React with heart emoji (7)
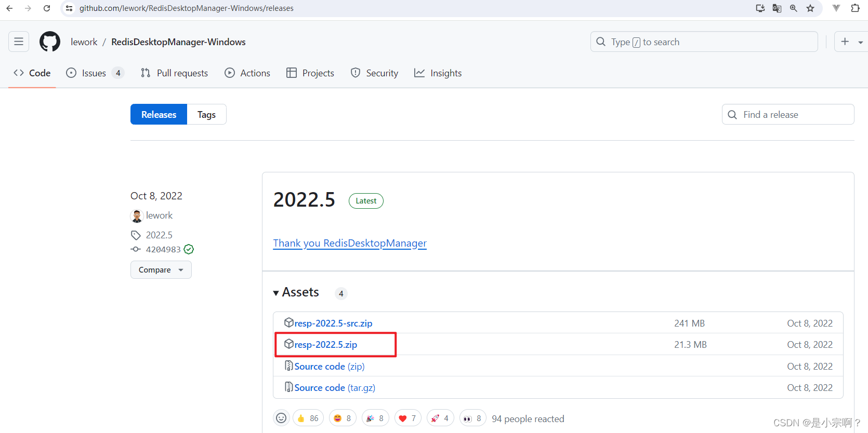Screen dimensions: 868x433 click(408, 418)
